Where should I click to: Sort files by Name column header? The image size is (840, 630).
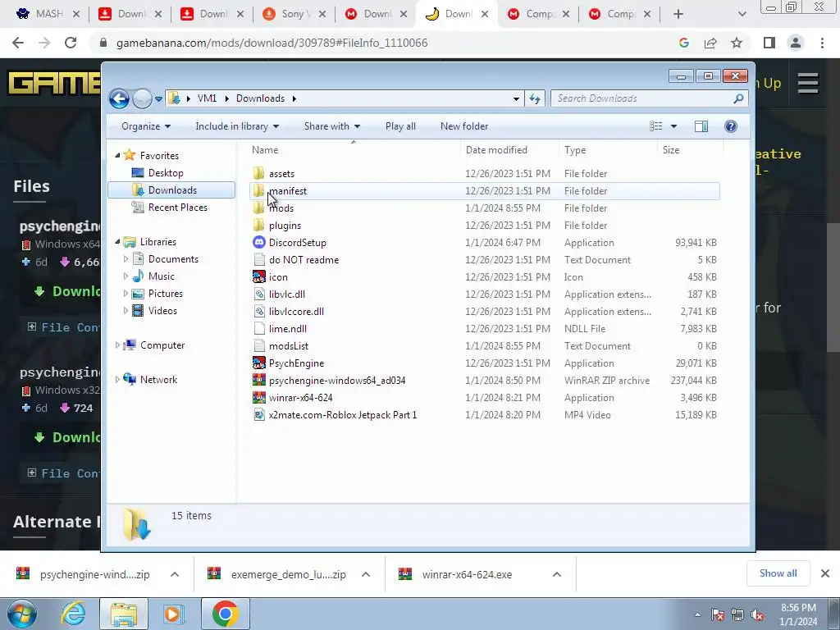pyautogui.click(x=265, y=150)
